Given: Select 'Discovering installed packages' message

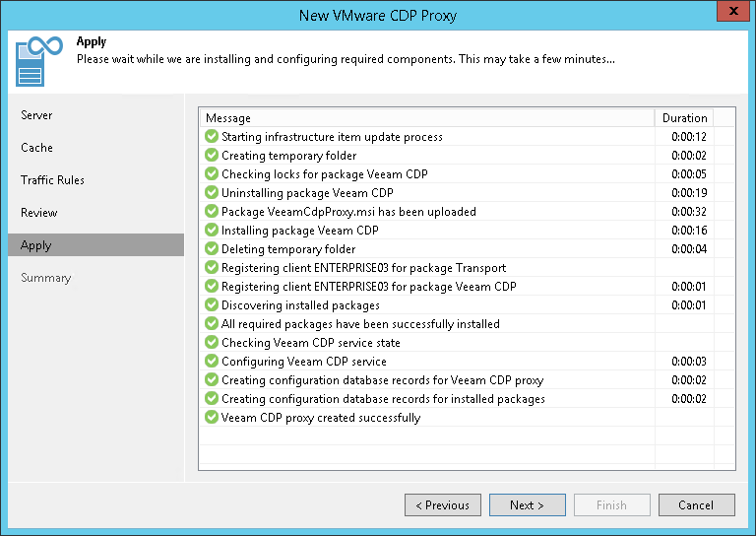Looking at the screenshot, I should coord(300,305).
